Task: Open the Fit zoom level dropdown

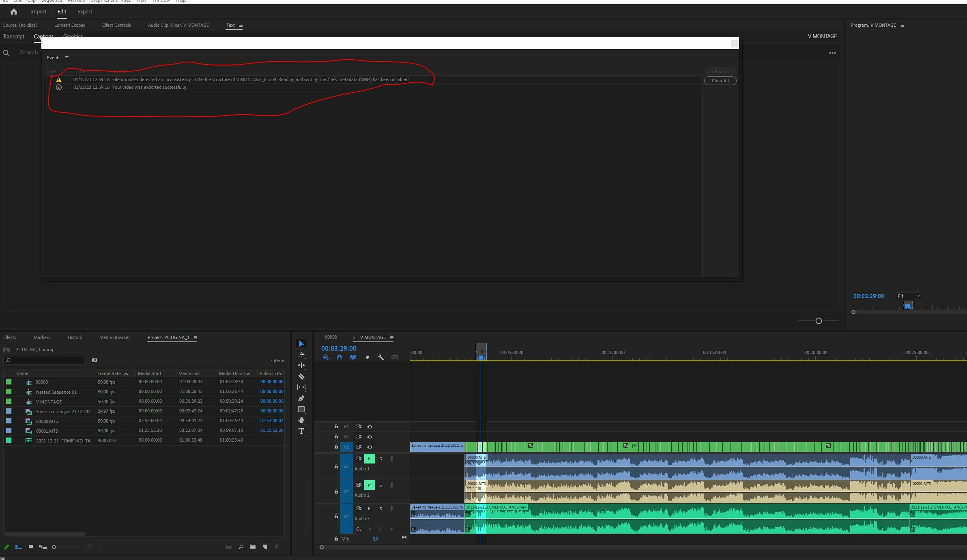Action: pyautogui.click(x=909, y=296)
